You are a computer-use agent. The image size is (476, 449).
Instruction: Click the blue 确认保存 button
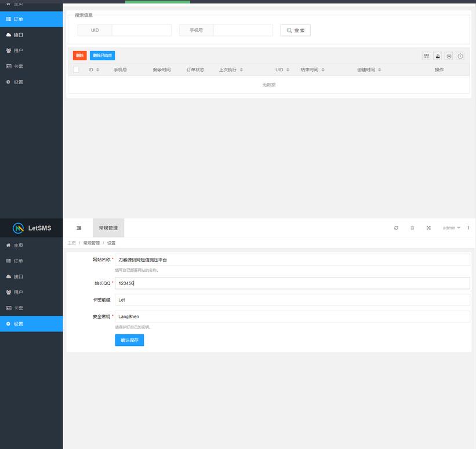pyautogui.click(x=129, y=340)
